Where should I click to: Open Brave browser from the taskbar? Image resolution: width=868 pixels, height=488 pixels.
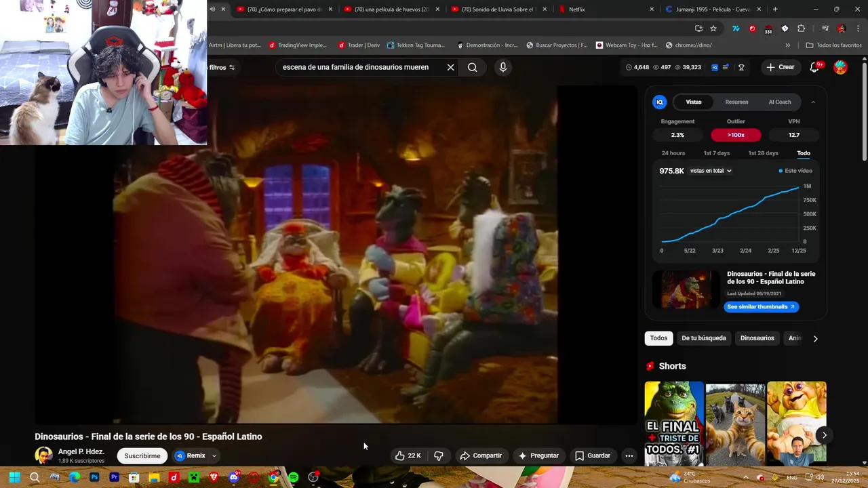pos(214,477)
